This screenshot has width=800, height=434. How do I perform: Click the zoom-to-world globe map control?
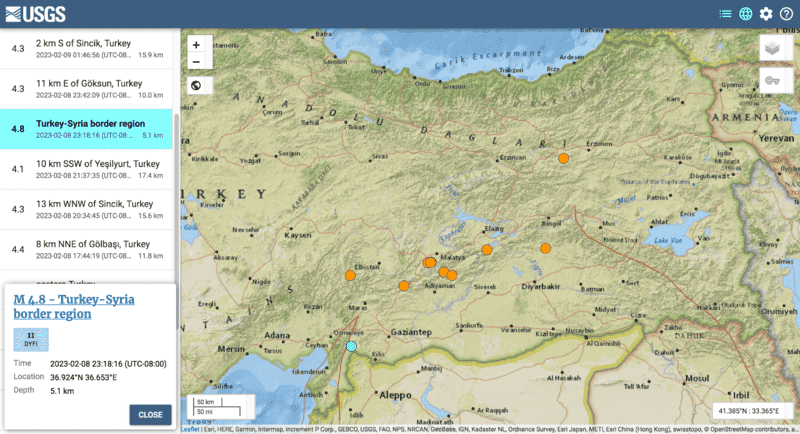[x=196, y=85]
